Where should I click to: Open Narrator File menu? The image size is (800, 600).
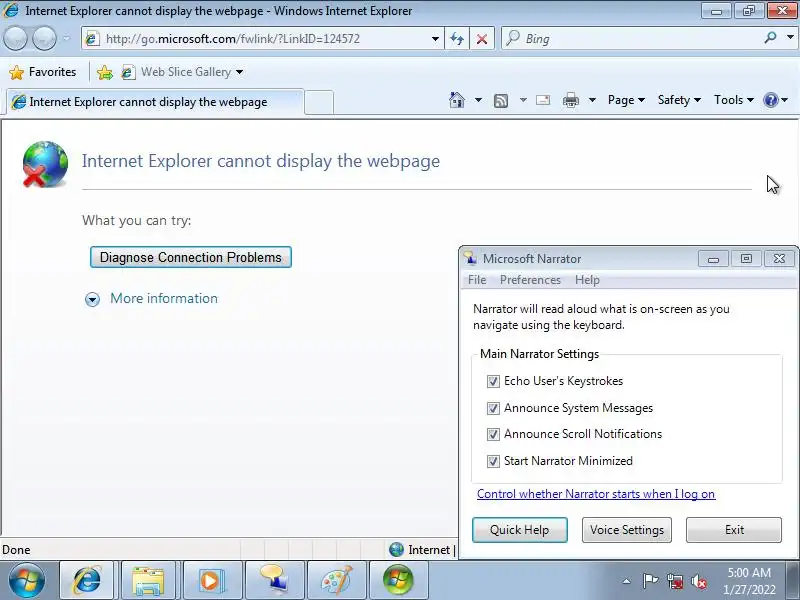pos(477,280)
